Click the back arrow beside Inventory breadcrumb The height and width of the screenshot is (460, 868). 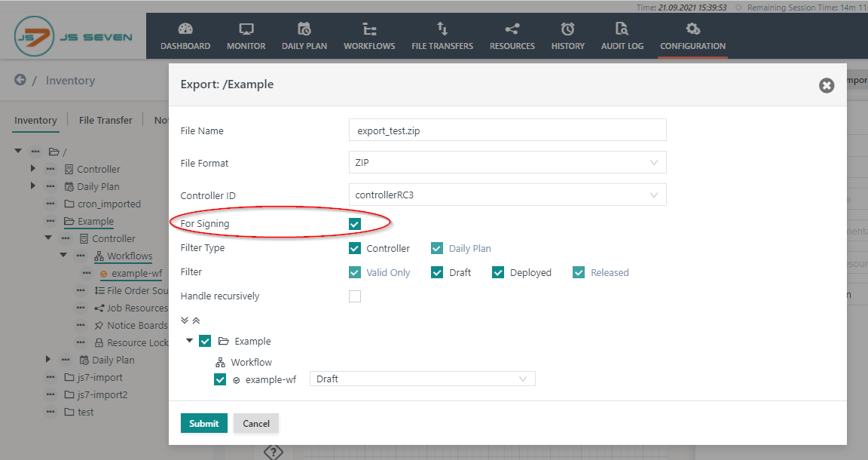pos(20,80)
